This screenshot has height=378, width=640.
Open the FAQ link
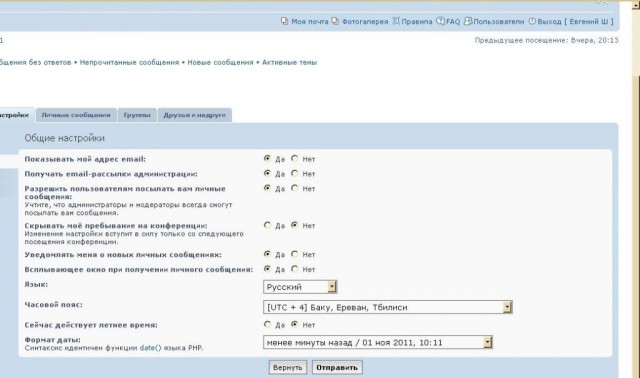[453, 22]
